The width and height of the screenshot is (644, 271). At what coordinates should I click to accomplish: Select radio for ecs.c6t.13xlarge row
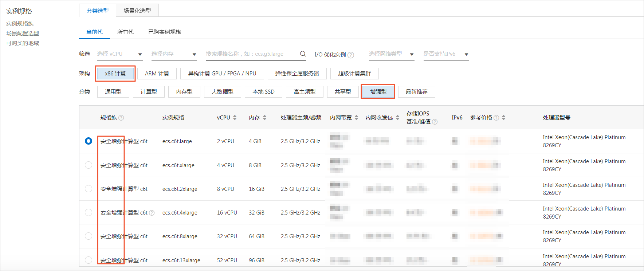tap(89, 260)
